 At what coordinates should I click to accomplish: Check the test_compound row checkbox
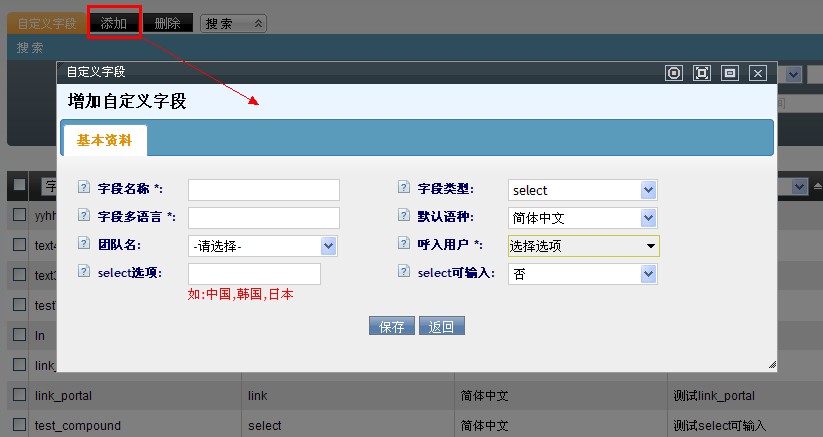19,425
